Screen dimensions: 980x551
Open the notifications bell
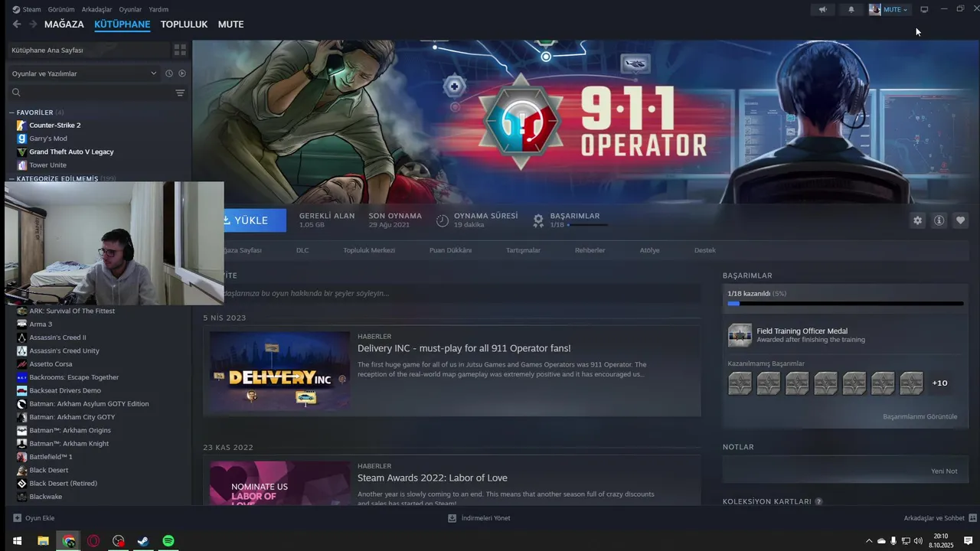pyautogui.click(x=851, y=9)
